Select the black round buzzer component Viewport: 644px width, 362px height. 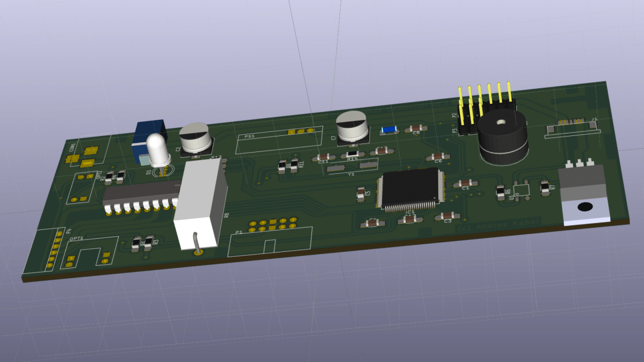click(503, 137)
